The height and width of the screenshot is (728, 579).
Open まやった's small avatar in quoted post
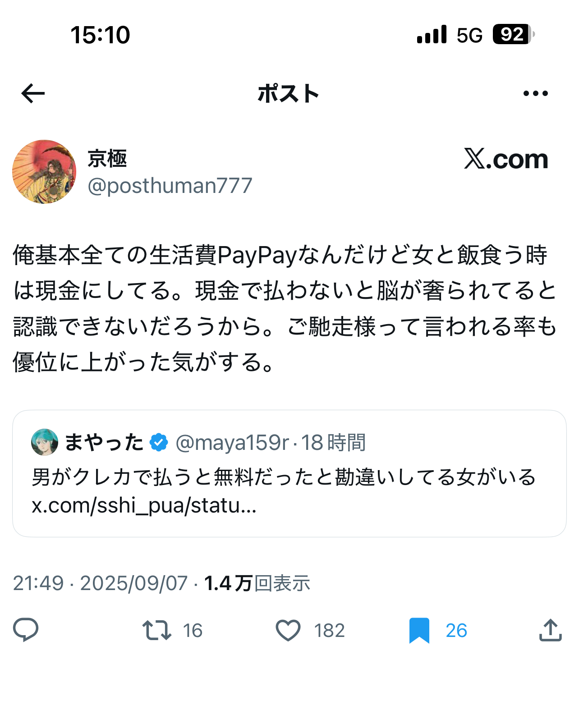[45, 442]
